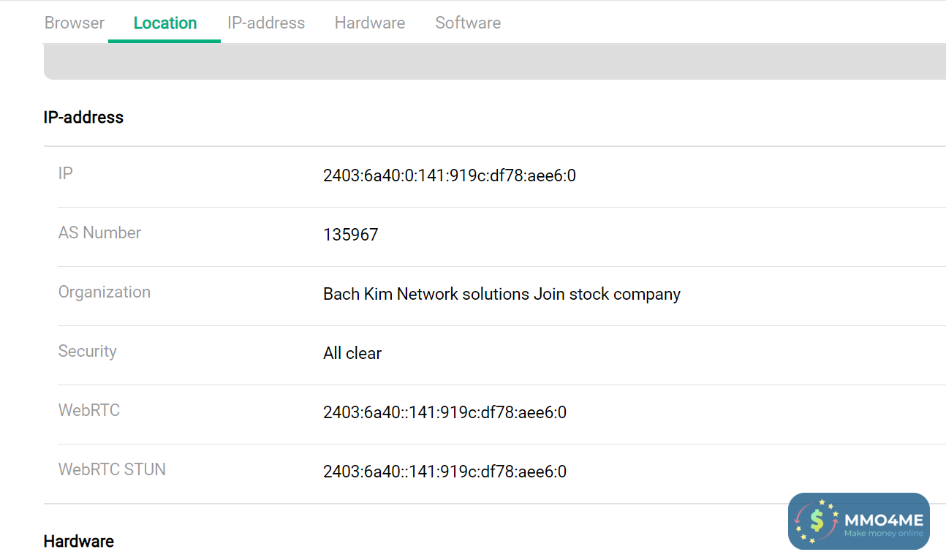Click the Organization row label
Viewport: 946px width, 560px height.
point(104,292)
